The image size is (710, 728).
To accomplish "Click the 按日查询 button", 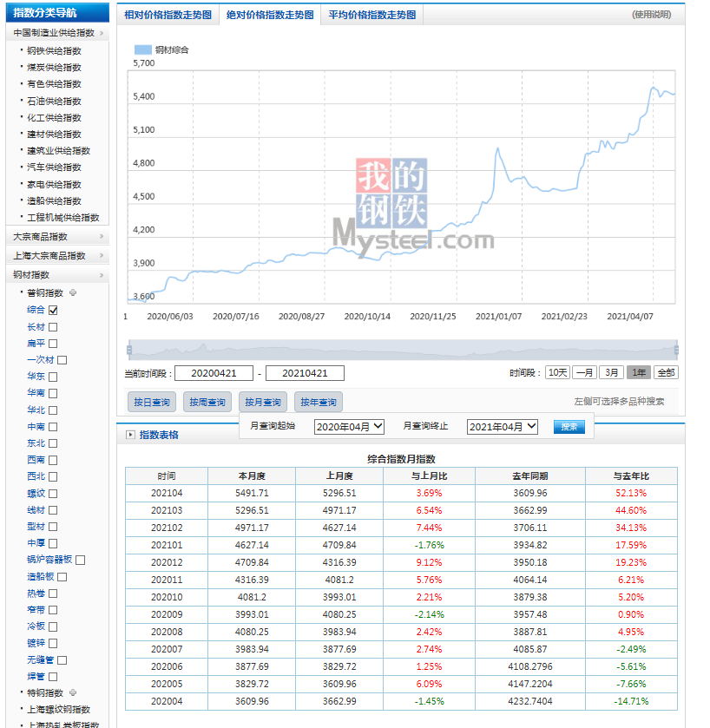I will click(151, 402).
